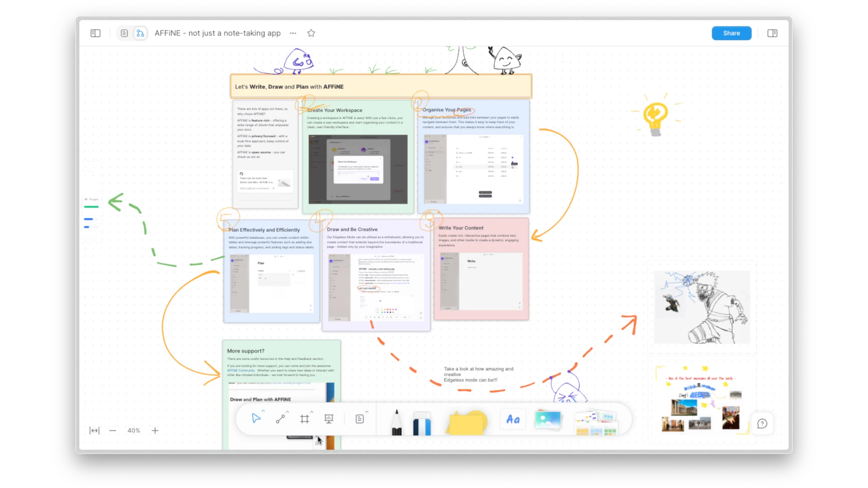Toggle the left sidebar open

(95, 33)
